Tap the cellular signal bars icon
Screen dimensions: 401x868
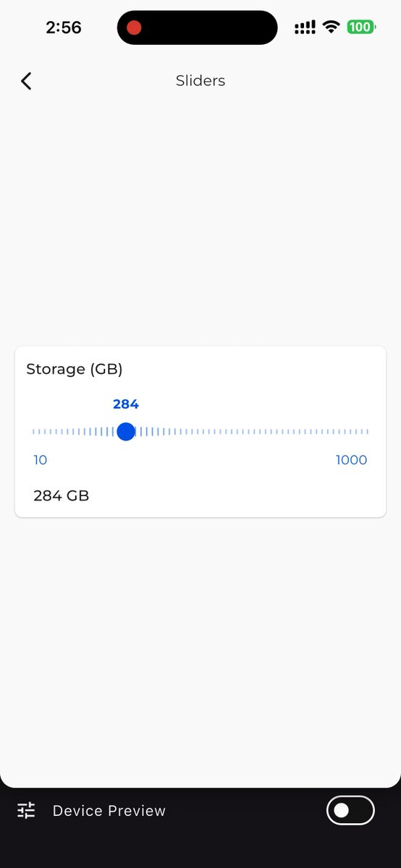pyautogui.click(x=305, y=27)
